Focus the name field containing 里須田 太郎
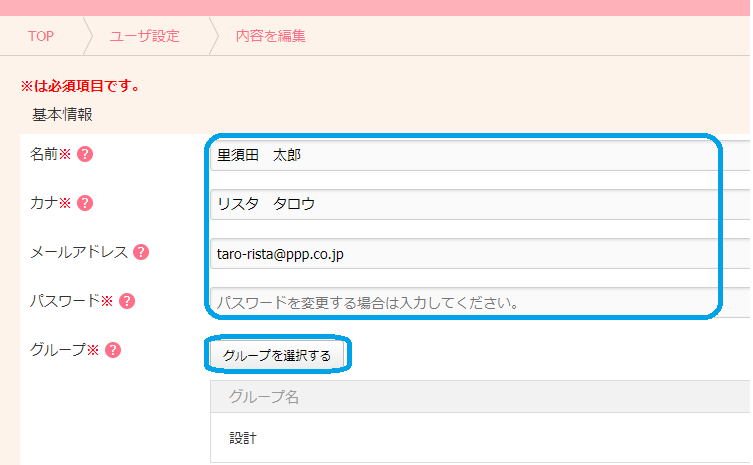 pyautogui.click(x=480, y=155)
